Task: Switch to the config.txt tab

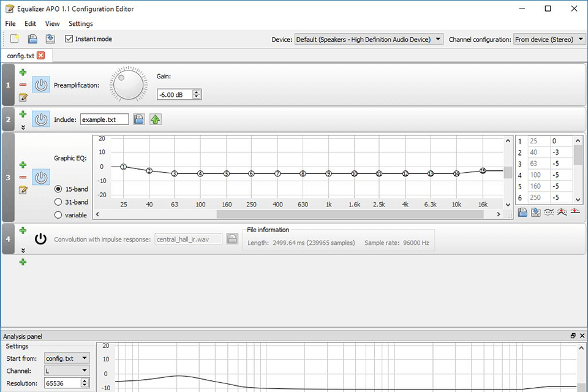Action: pyautogui.click(x=21, y=55)
